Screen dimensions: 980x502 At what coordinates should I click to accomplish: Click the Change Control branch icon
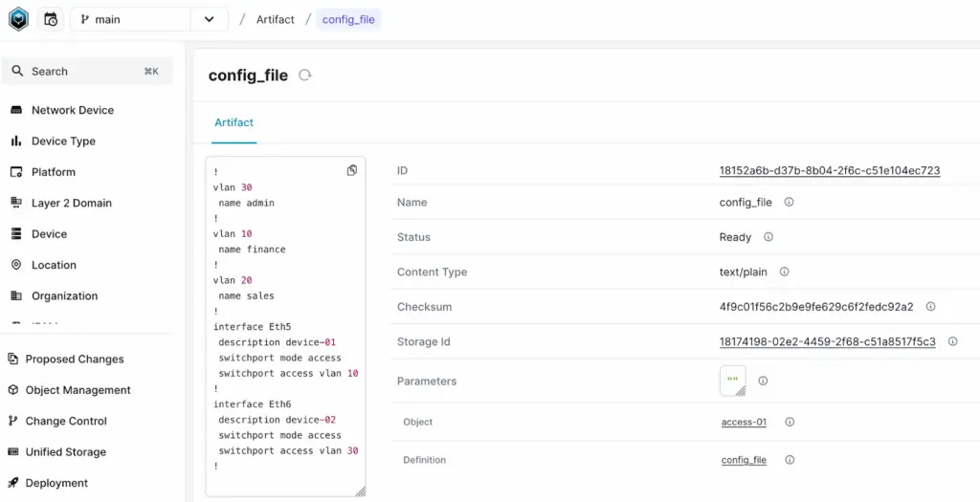(x=12, y=421)
